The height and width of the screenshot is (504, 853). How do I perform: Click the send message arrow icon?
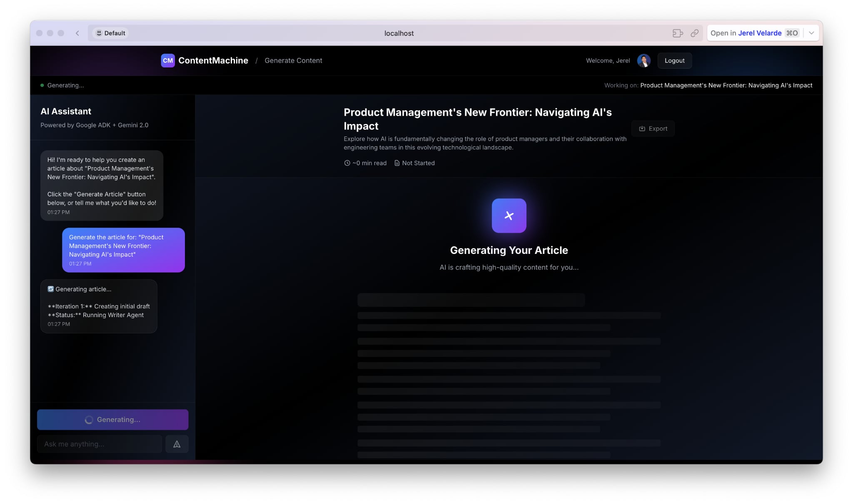pos(177,444)
